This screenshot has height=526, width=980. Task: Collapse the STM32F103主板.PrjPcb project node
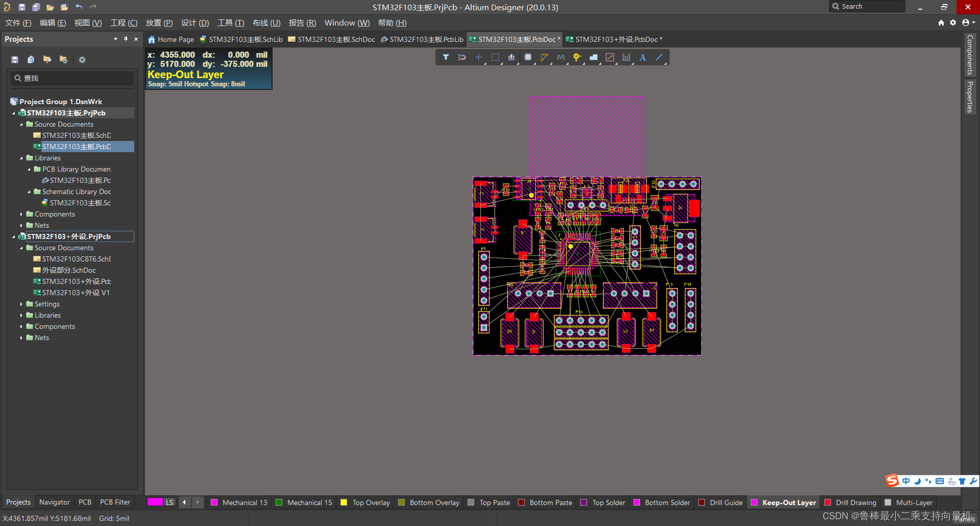tap(14, 113)
